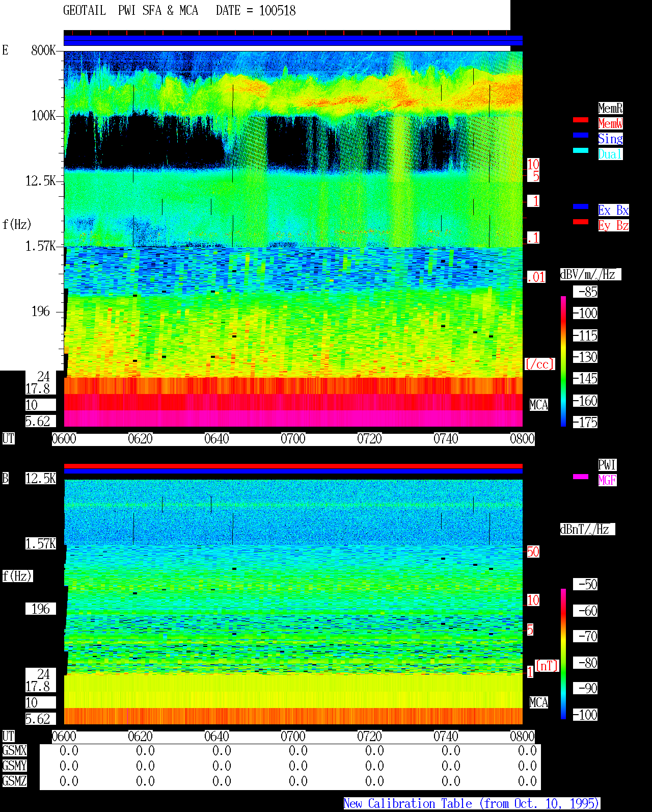Click the 800K frequency axis label
Image resolution: width=652 pixels, height=812 pixels.
pos(43,50)
